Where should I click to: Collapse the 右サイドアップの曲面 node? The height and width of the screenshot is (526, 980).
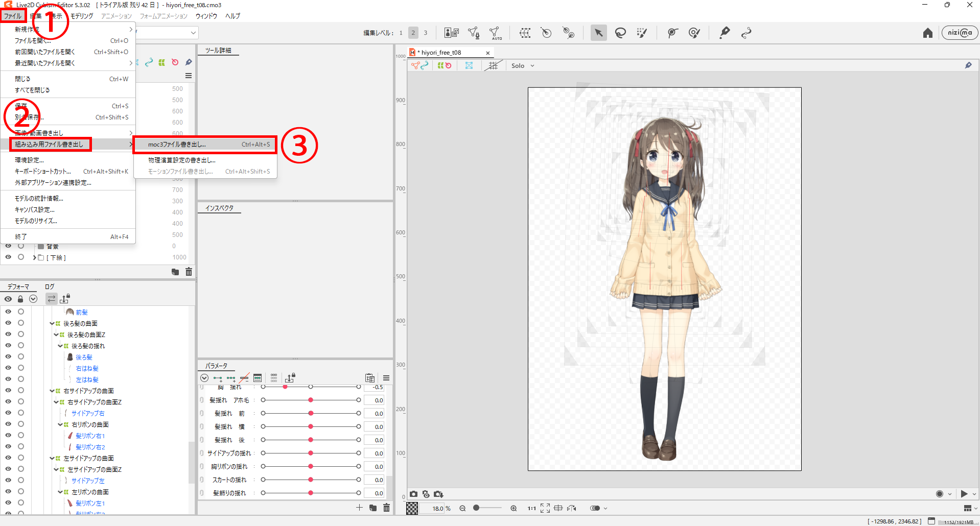[52, 391]
